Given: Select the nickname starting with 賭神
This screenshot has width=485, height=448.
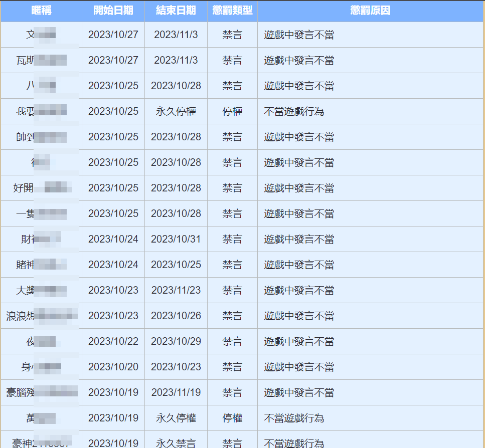Looking at the screenshot, I should (42, 265).
